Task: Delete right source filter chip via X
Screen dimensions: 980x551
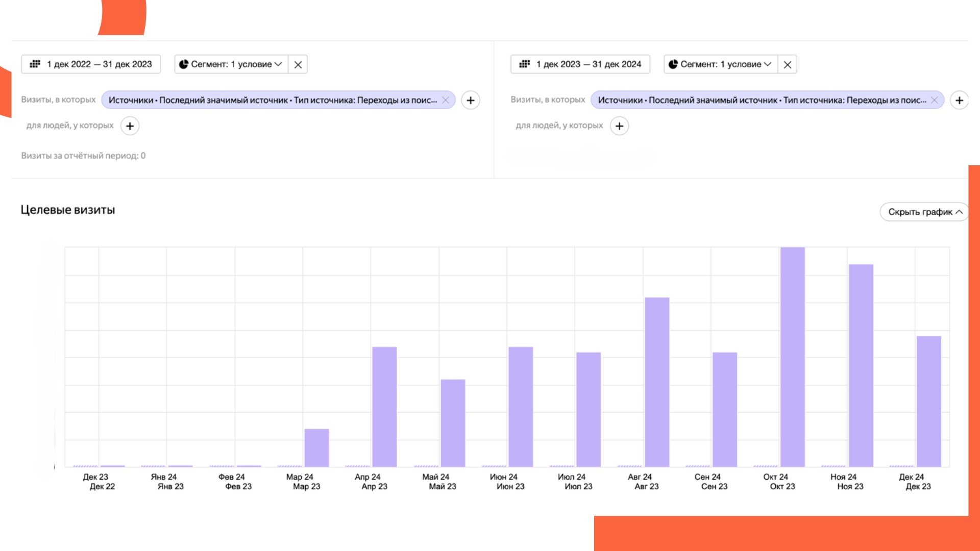Action: coord(935,100)
